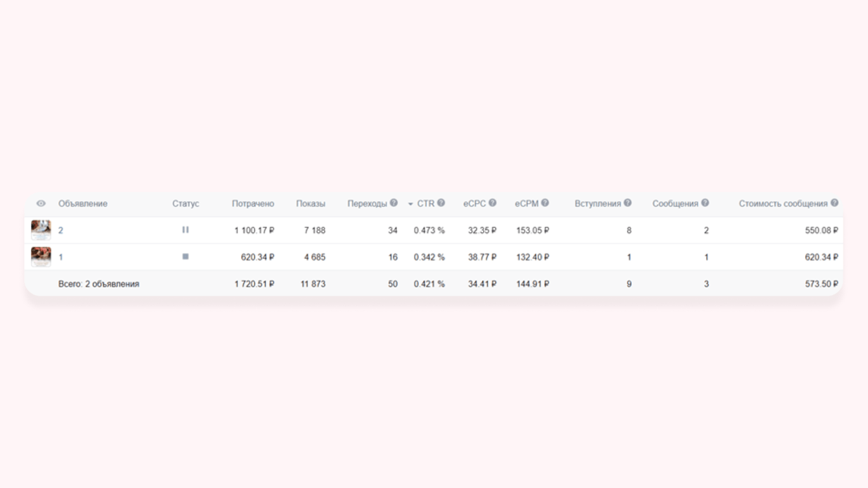The image size is (868, 488).
Task: Open the help icon next to eCPM
Action: point(545,203)
